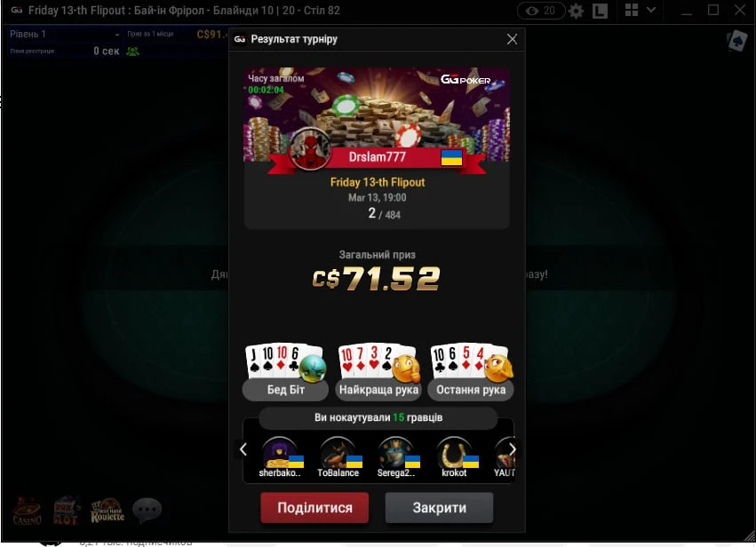This screenshot has width=756, height=547.
Task: Open the chat speech bubble
Action: point(147,510)
